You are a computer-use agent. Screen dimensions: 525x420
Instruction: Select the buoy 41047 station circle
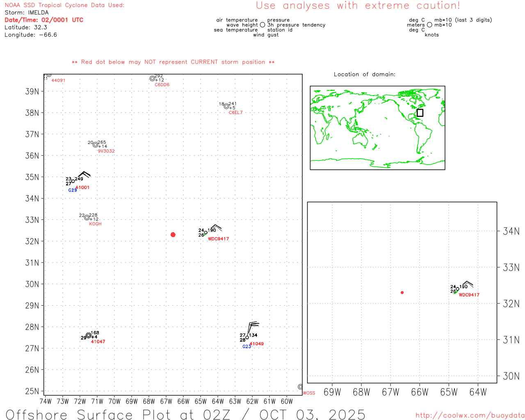pyautogui.click(x=89, y=336)
